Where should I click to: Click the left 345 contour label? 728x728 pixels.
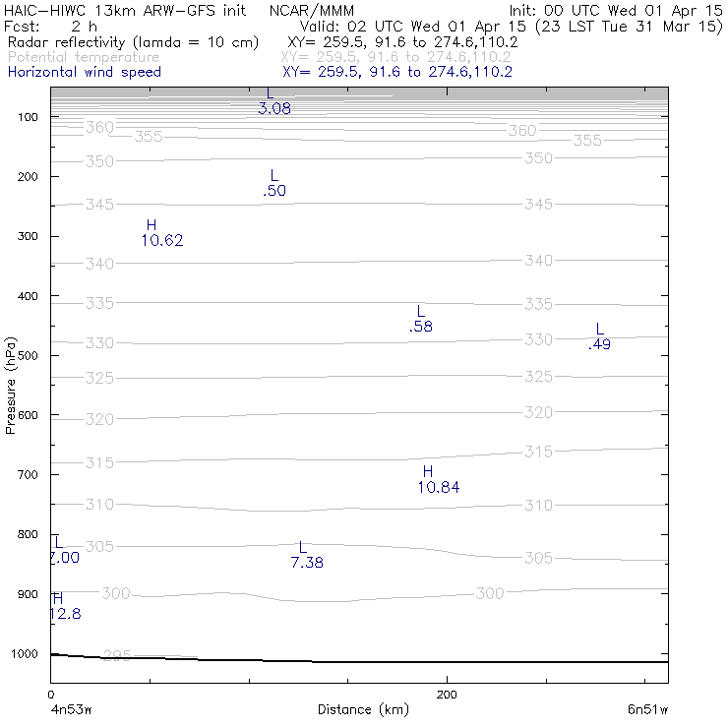(99, 205)
